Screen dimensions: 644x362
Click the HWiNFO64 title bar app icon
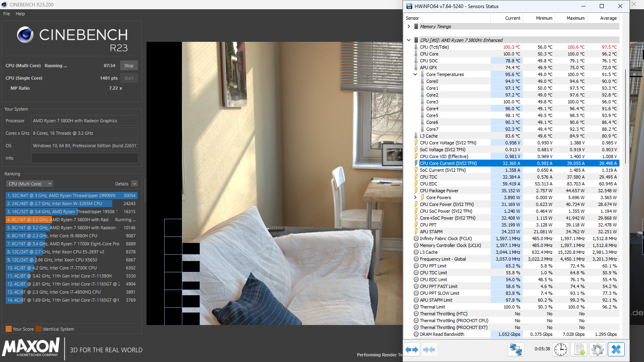(409, 6)
